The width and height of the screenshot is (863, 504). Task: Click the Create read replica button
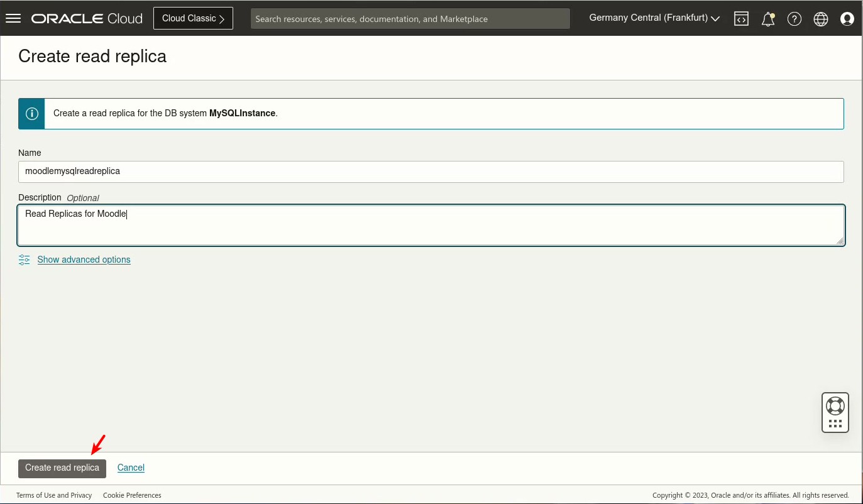[x=62, y=468]
